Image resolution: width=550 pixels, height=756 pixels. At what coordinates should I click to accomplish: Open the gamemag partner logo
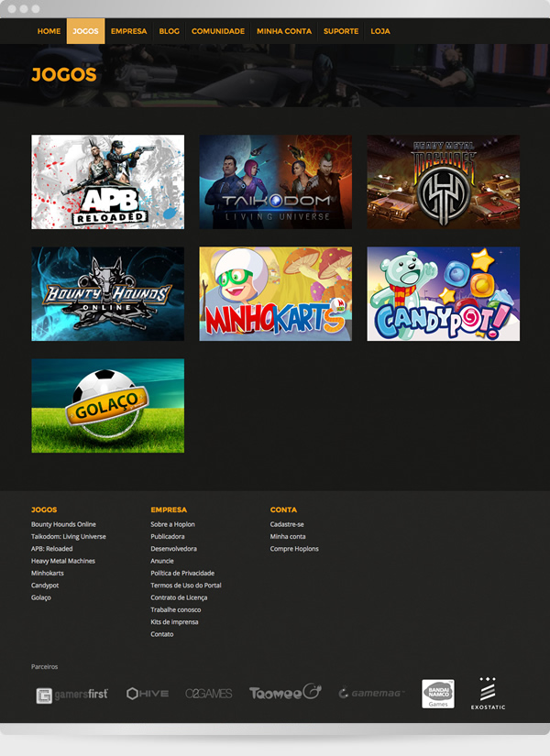click(371, 694)
